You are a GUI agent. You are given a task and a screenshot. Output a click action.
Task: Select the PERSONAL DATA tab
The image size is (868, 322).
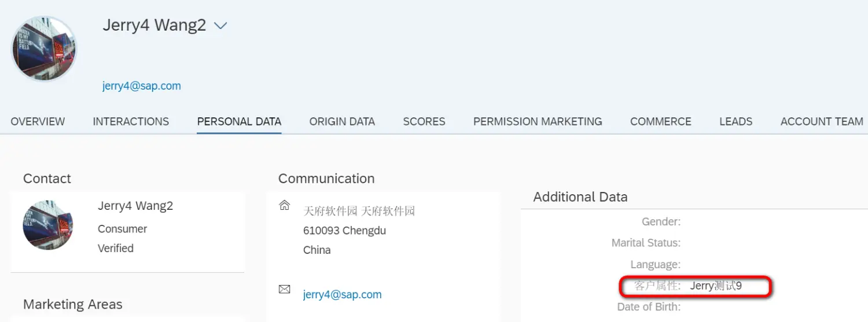239,121
